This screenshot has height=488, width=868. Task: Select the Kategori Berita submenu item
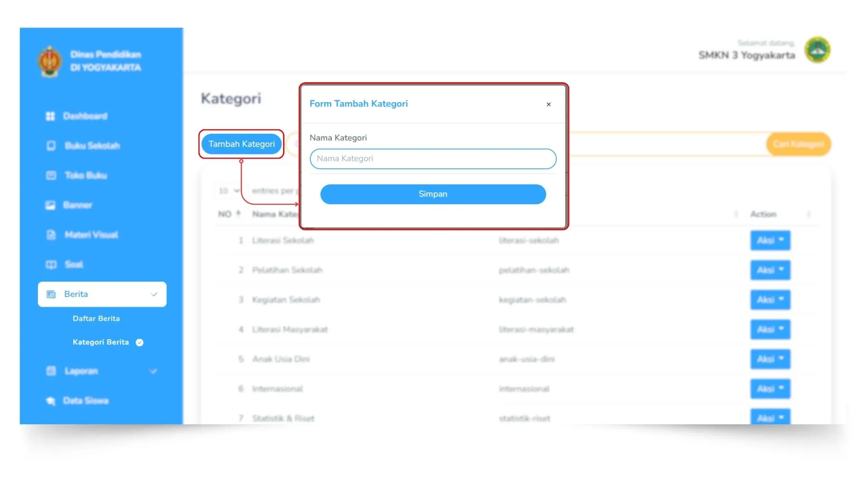[x=101, y=342]
